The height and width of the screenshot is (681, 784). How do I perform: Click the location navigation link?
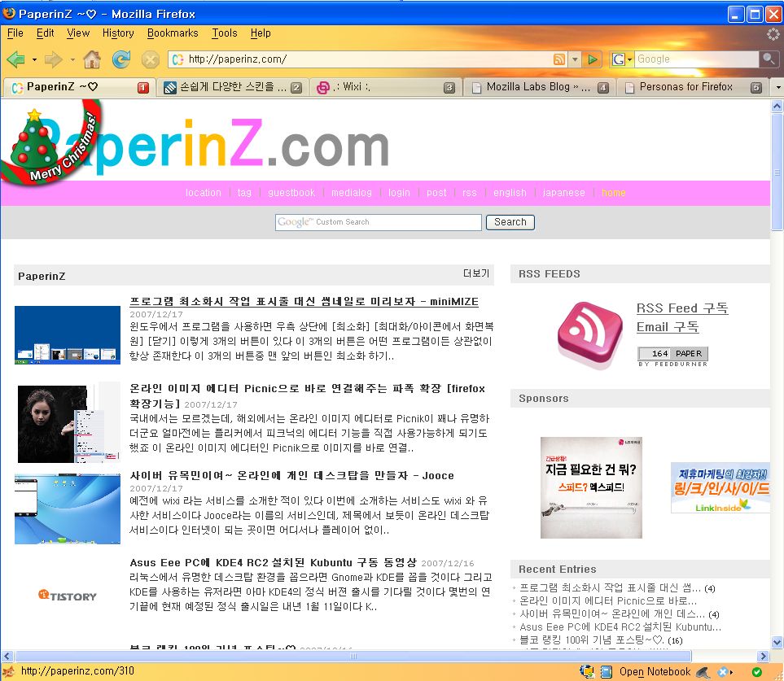click(x=203, y=193)
